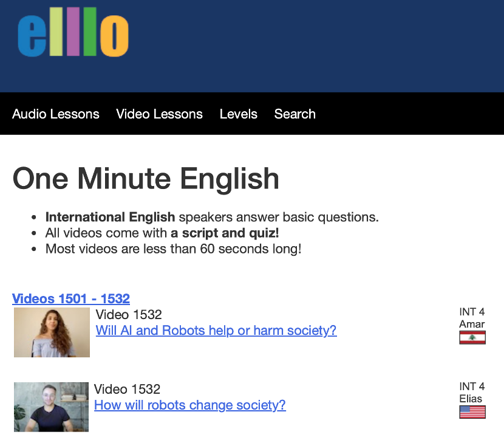Open the Videos 1501 - 1532 link
Viewport: 504px width, 440px height.
click(71, 298)
